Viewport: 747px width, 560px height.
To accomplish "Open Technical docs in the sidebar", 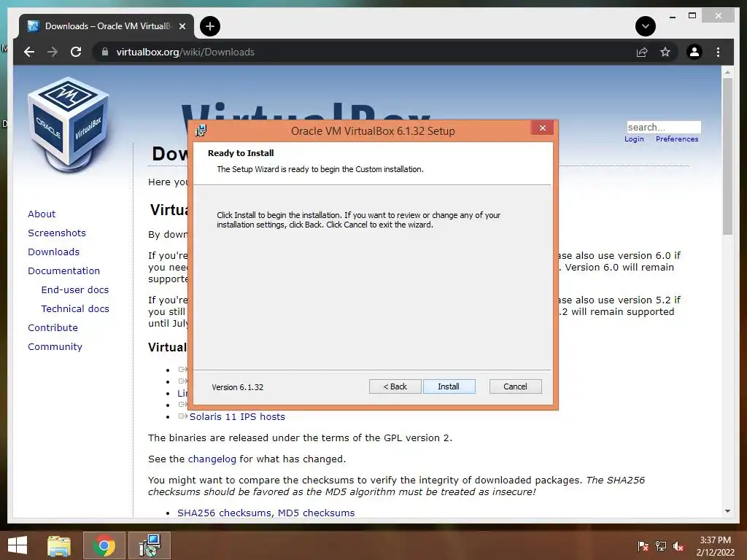I will [x=75, y=309].
